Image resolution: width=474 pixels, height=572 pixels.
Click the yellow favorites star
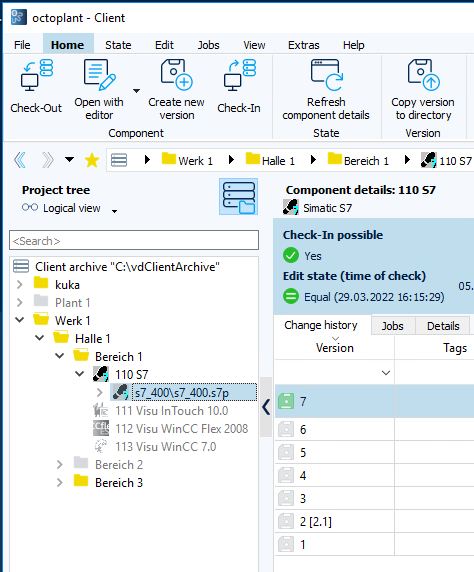[x=92, y=160]
